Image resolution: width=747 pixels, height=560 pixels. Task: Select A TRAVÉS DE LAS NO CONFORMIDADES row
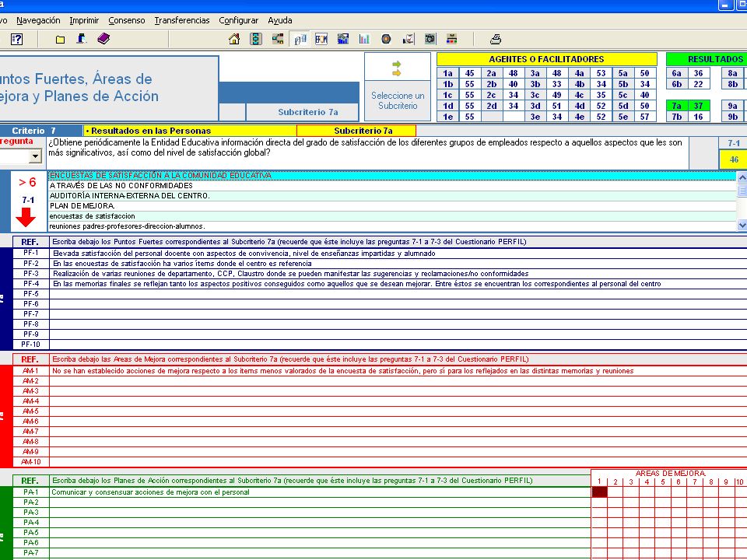(391, 186)
